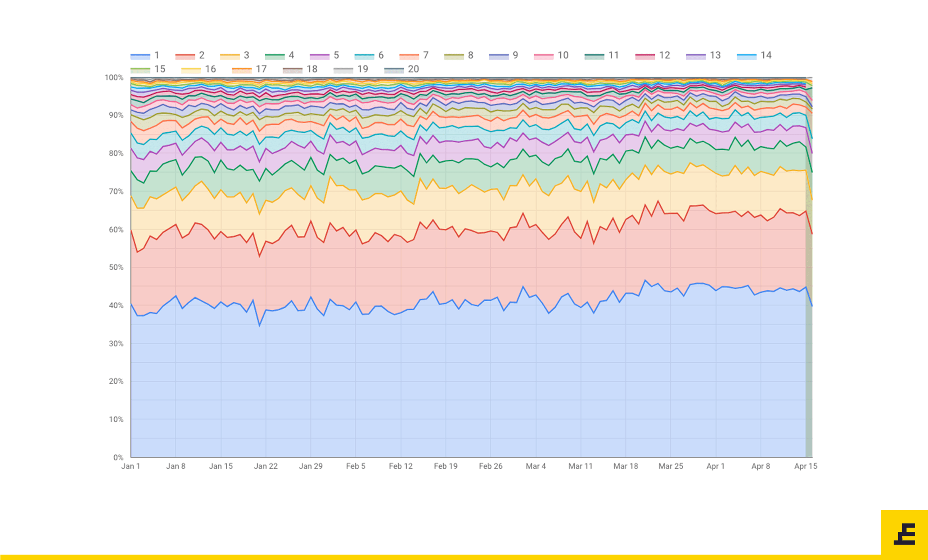Click the Feb 19 date label
The image size is (928, 560).
tap(446, 466)
